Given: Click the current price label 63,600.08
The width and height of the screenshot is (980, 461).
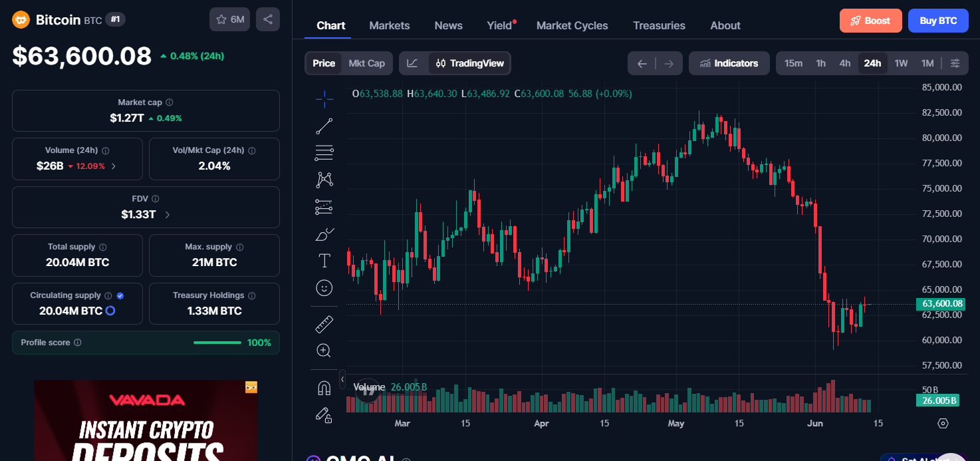Looking at the screenshot, I should pyautogui.click(x=940, y=304).
